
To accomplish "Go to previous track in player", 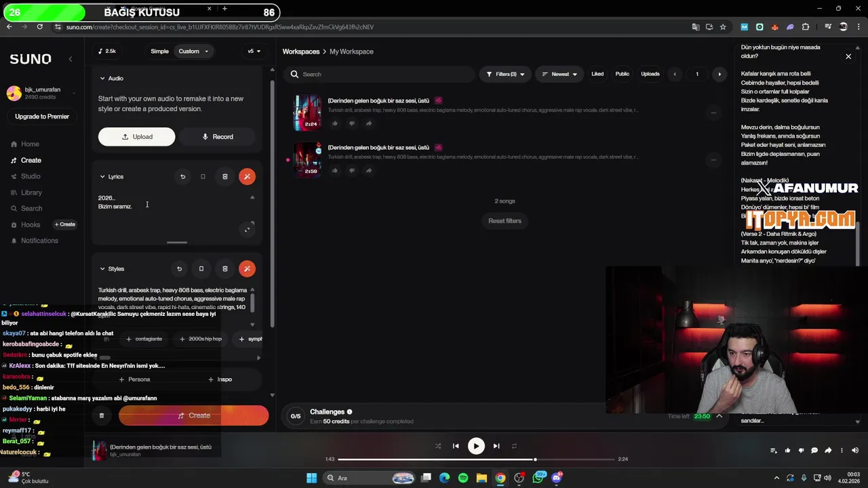I will point(456,446).
